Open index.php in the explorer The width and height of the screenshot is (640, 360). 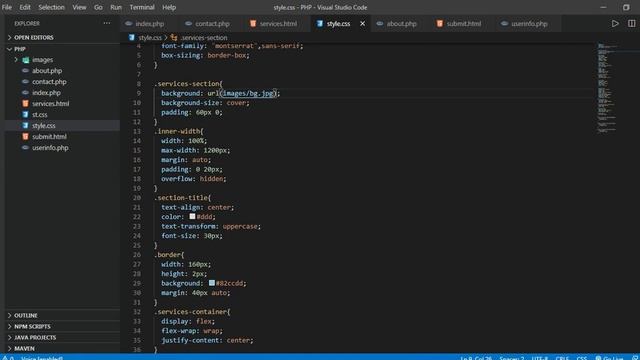tap(46, 93)
